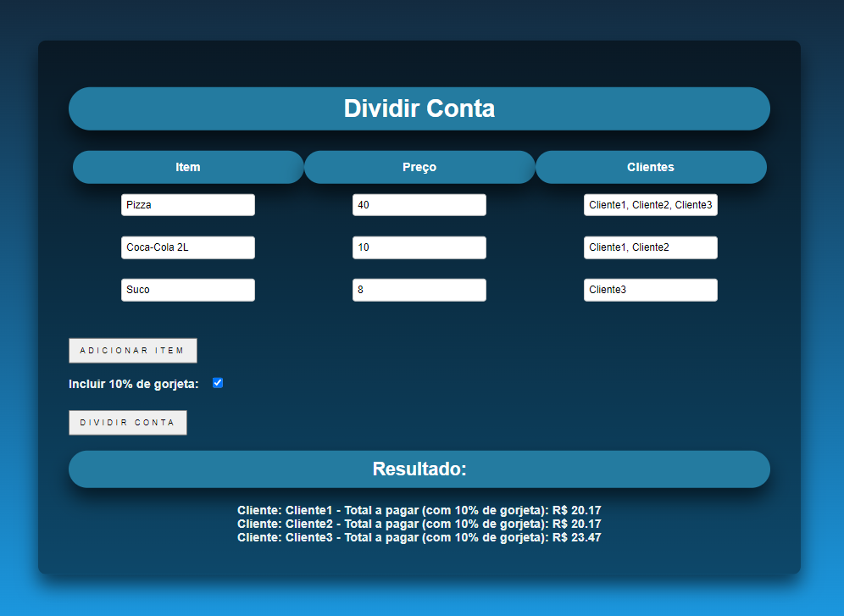
Task: Click the Cliente1 total result line
Action: point(419,510)
